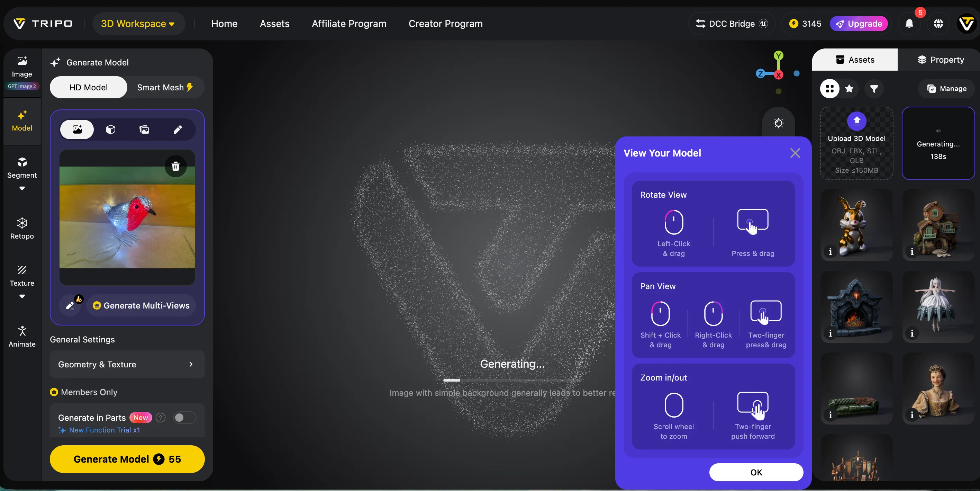Filter assets by favorites star
980x491 pixels.
[849, 89]
